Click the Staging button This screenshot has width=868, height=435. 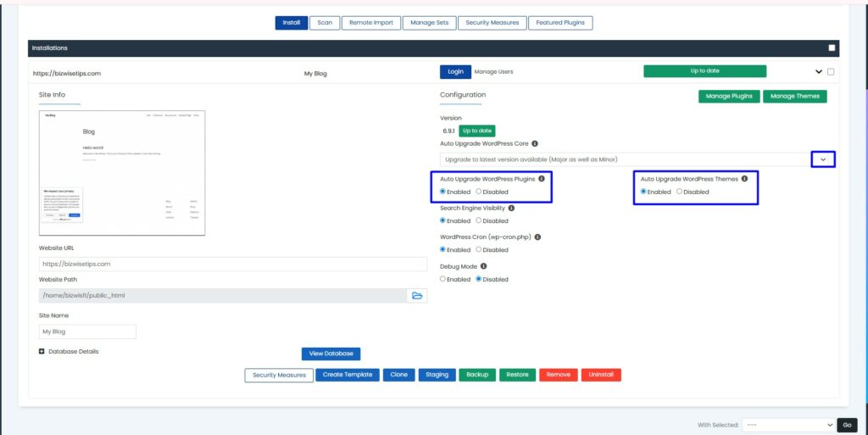coord(437,375)
